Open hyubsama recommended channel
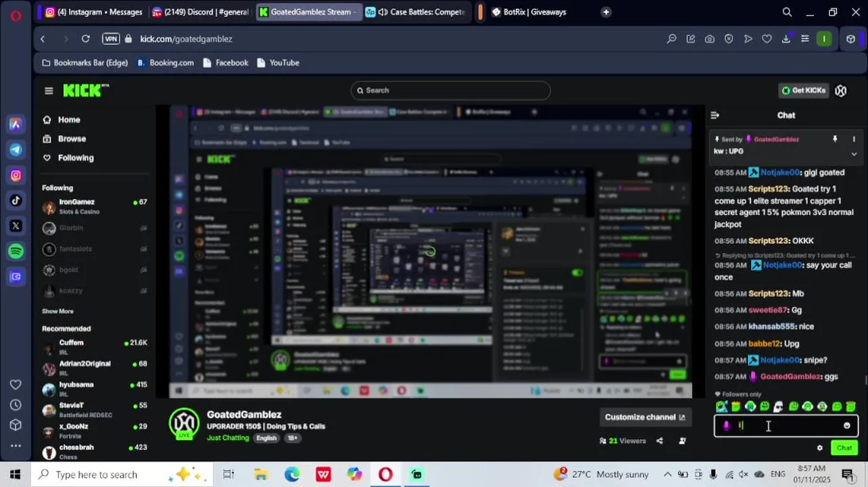This screenshot has width=868, height=487. 95,389
